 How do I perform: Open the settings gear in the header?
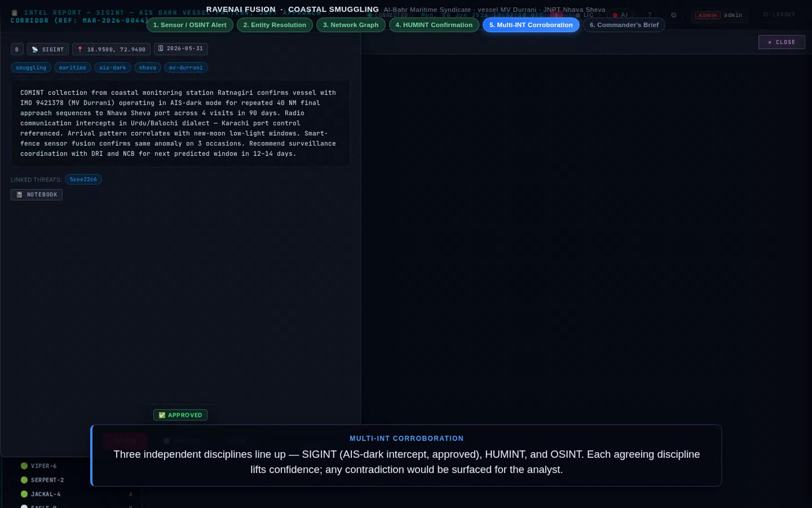tap(673, 15)
